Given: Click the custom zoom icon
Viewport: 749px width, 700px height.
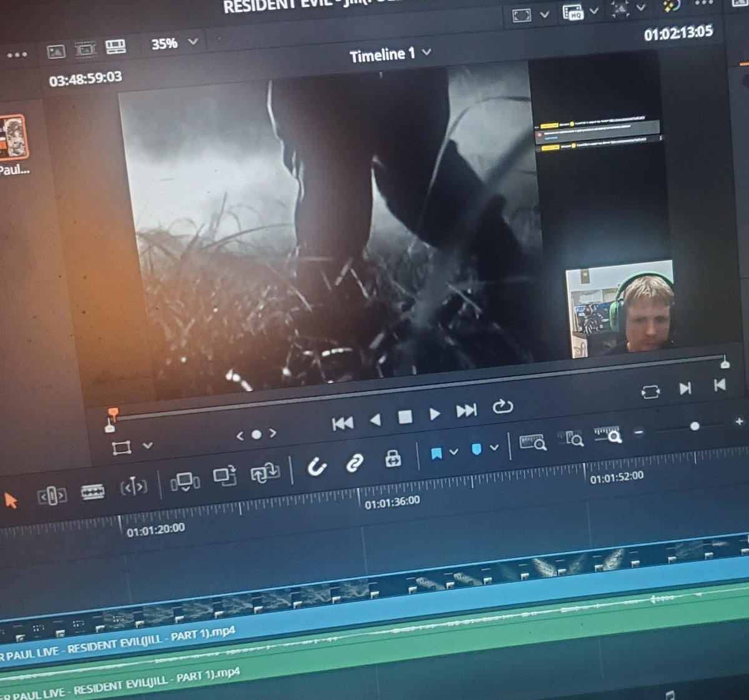Looking at the screenshot, I should point(607,434).
